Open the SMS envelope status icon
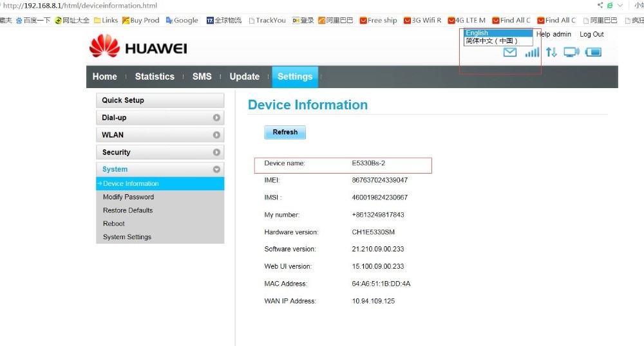The image size is (644, 346). 509,52
